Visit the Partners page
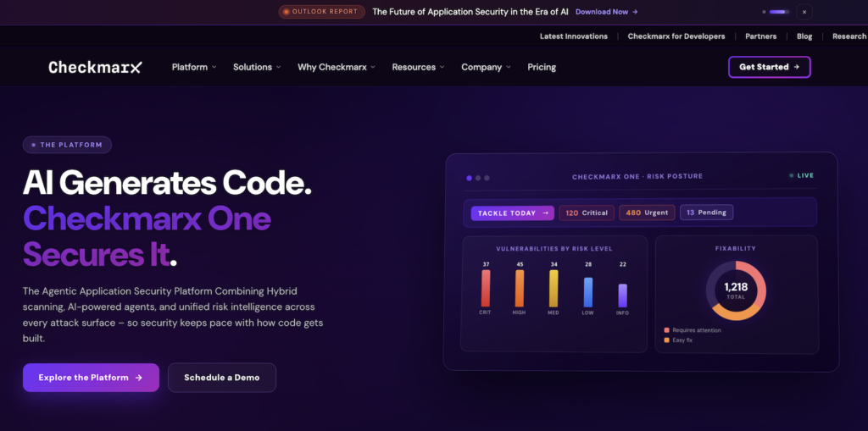868x431 pixels. (x=760, y=36)
